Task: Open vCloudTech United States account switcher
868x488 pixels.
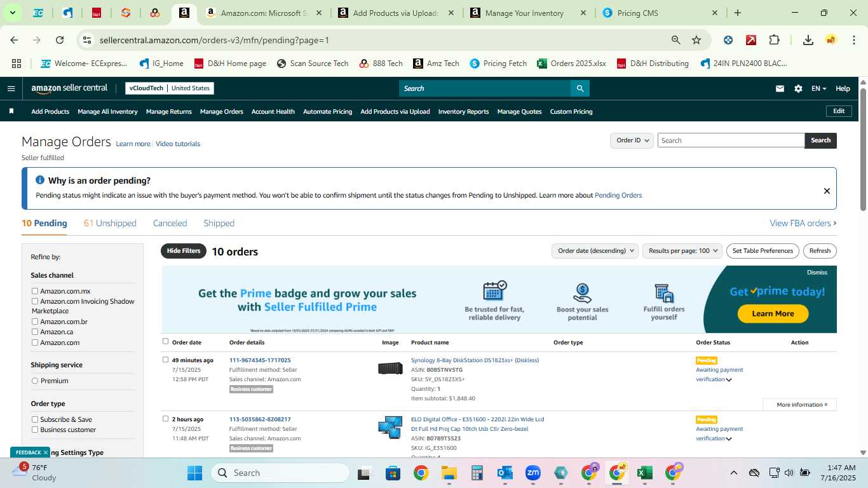Action: tap(170, 88)
